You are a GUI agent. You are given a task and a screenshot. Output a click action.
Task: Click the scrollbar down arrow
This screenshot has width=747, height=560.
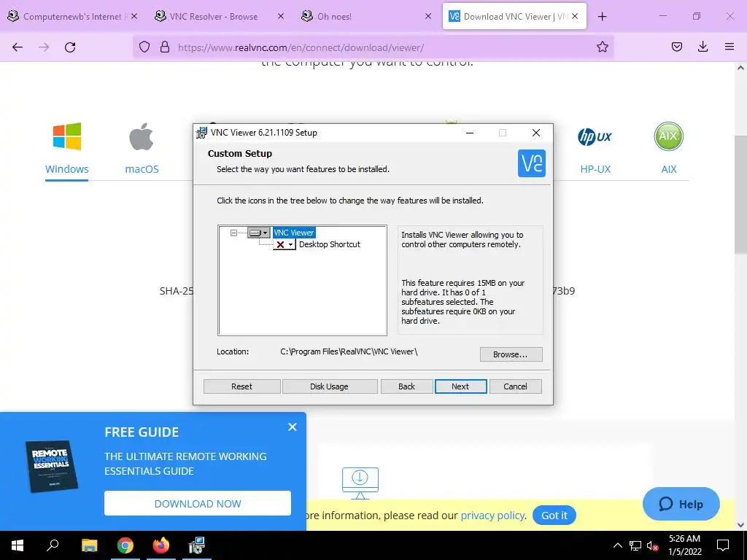click(x=741, y=525)
